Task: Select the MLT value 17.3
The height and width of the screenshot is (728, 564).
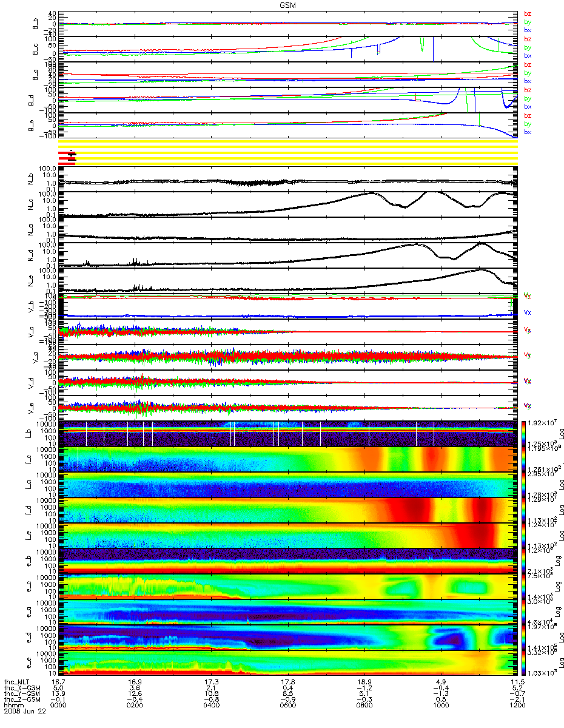Action: [x=211, y=681]
